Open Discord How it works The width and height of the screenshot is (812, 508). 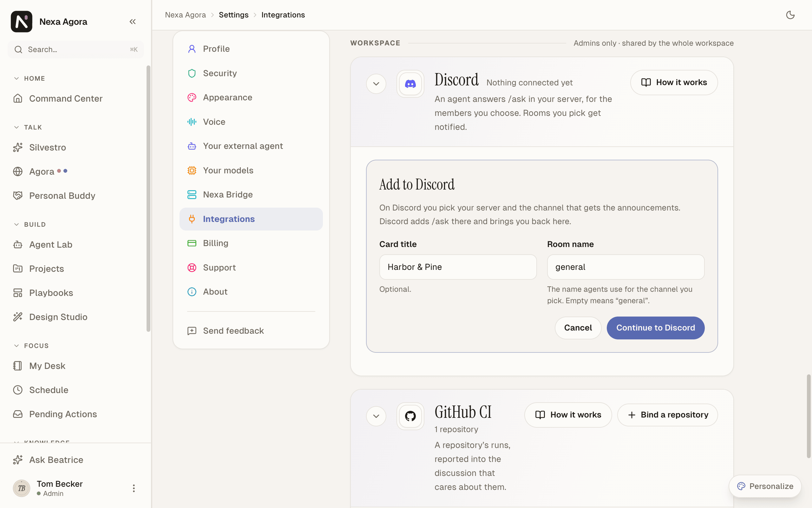674,82
